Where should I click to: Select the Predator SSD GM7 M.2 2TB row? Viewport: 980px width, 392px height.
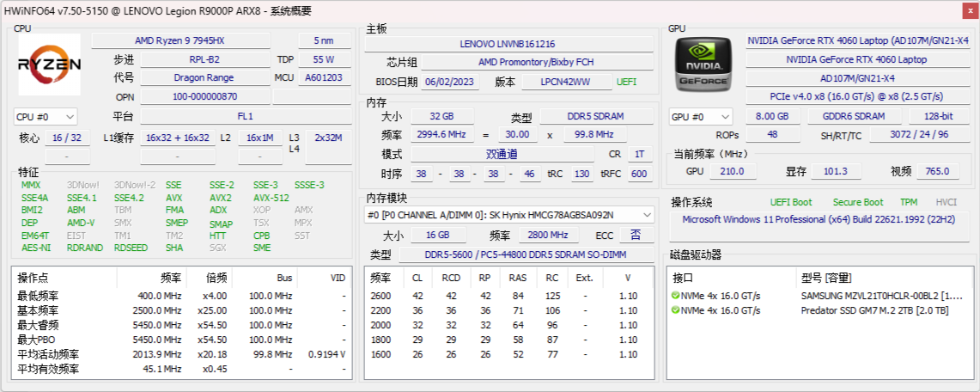coord(819,310)
